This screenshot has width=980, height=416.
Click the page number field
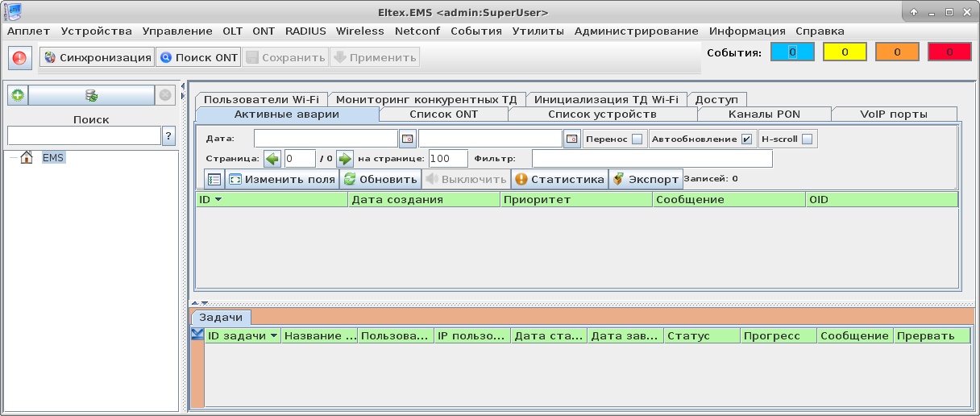pos(300,159)
